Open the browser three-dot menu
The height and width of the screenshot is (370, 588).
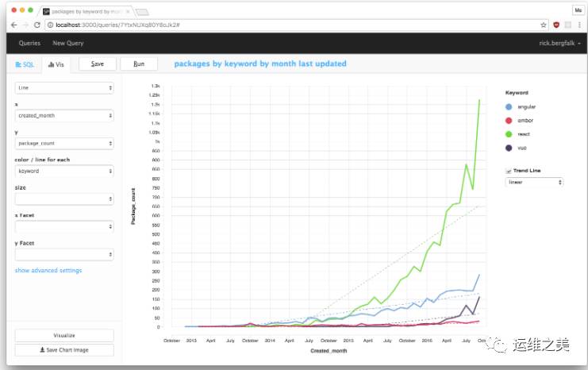[x=579, y=25]
